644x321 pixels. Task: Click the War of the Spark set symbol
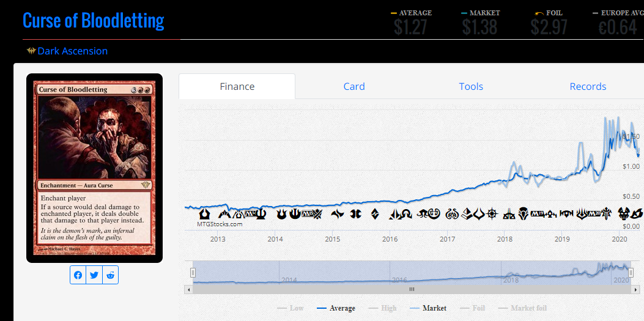click(582, 213)
